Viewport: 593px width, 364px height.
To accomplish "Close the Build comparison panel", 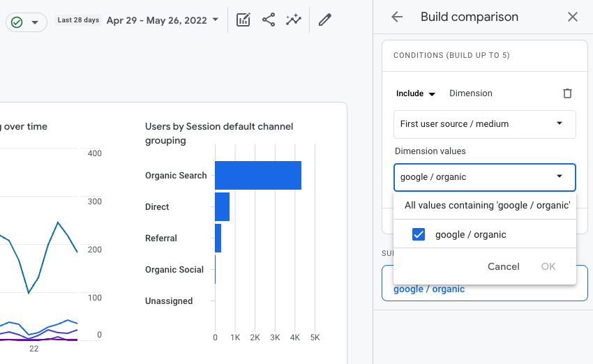I will point(573,17).
